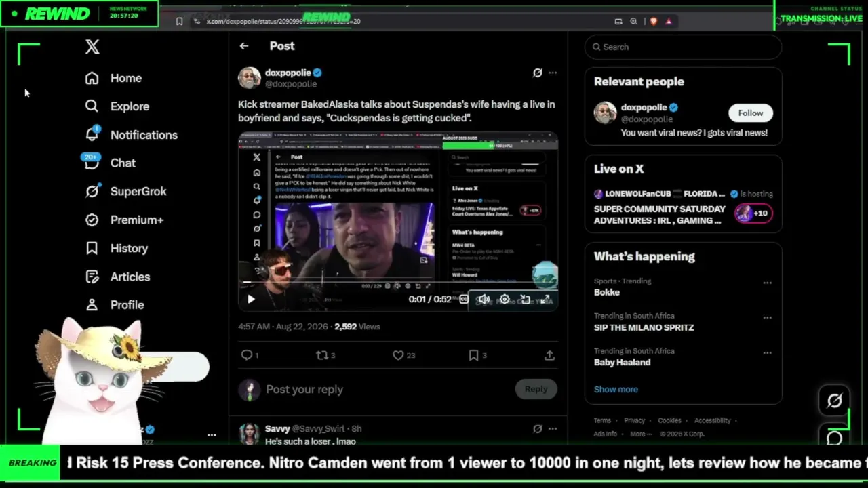This screenshot has height=488, width=868.
Task: Click the Grok icon on doxpopolie's post
Action: click(x=538, y=73)
